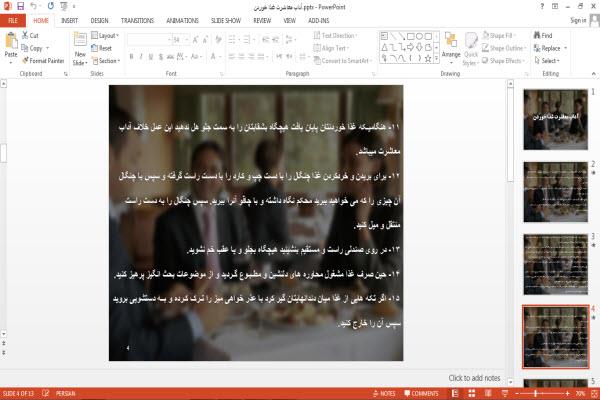The height and width of the screenshot is (400, 600).
Task: Clear all formatting
Action: [x=218, y=40]
